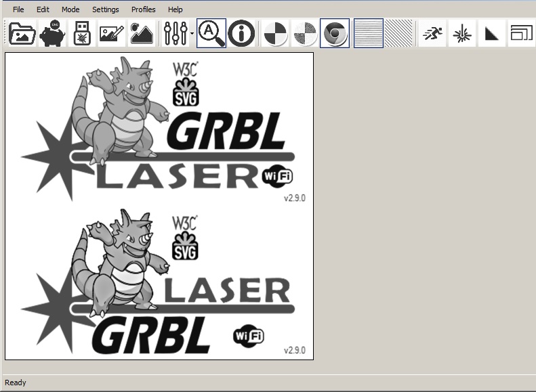Toggle the horizontal lines fill pattern
The width and height of the screenshot is (536, 392).
click(369, 33)
